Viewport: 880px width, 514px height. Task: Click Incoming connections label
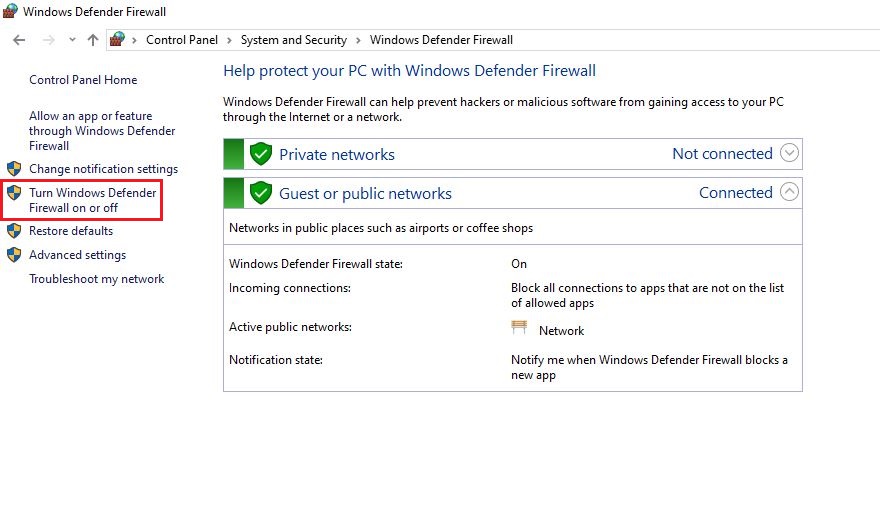(x=290, y=288)
